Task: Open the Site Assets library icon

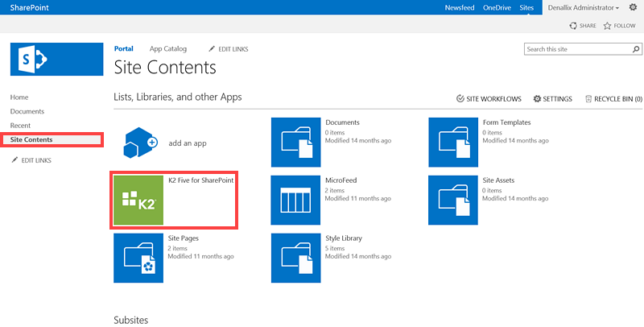Action: (452, 199)
